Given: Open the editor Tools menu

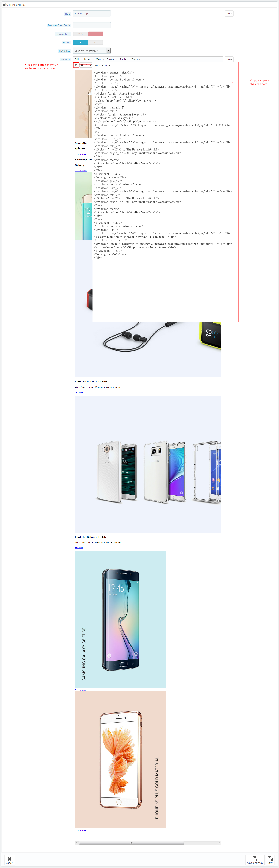Looking at the screenshot, I should pyautogui.click(x=136, y=59).
